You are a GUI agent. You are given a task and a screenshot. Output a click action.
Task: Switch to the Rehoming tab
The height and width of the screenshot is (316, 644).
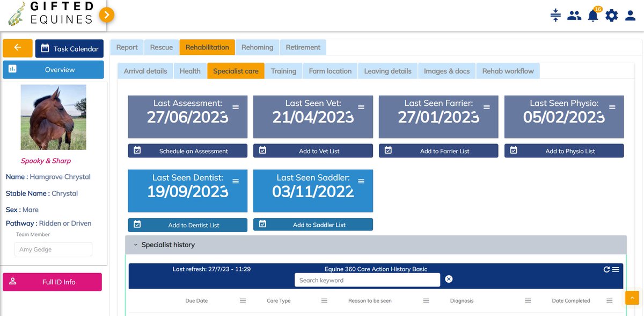pos(257,47)
